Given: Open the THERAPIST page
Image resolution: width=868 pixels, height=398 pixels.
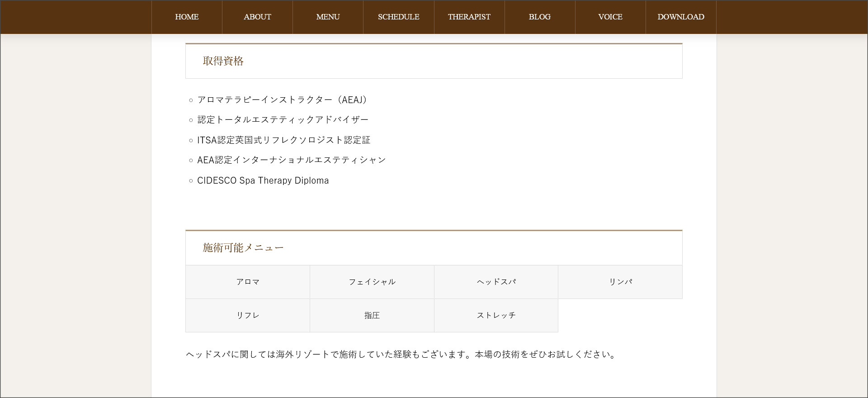Looking at the screenshot, I should point(469,17).
